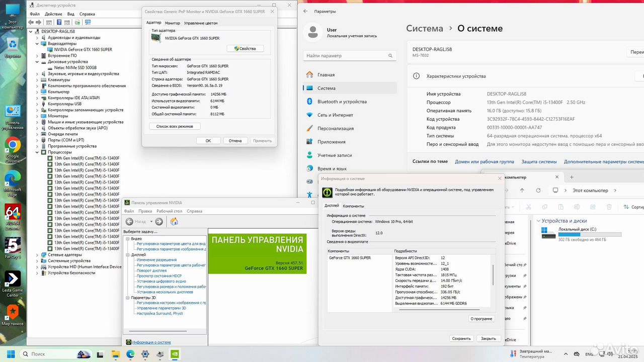Click Home icon in NVIDIA Control Panel
Screen dimensions: 644x362
pyautogui.click(x=174, y=221)
